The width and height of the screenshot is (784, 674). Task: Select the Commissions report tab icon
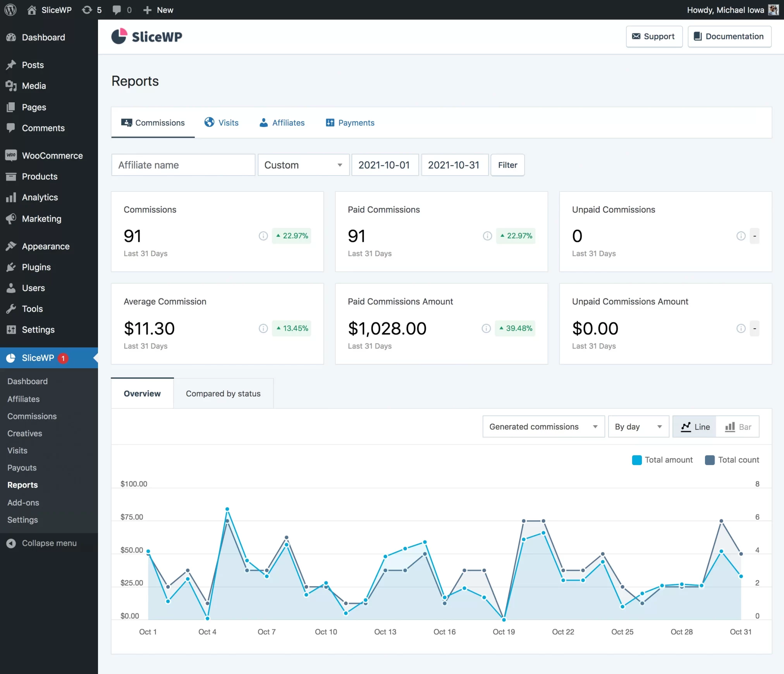127,122
